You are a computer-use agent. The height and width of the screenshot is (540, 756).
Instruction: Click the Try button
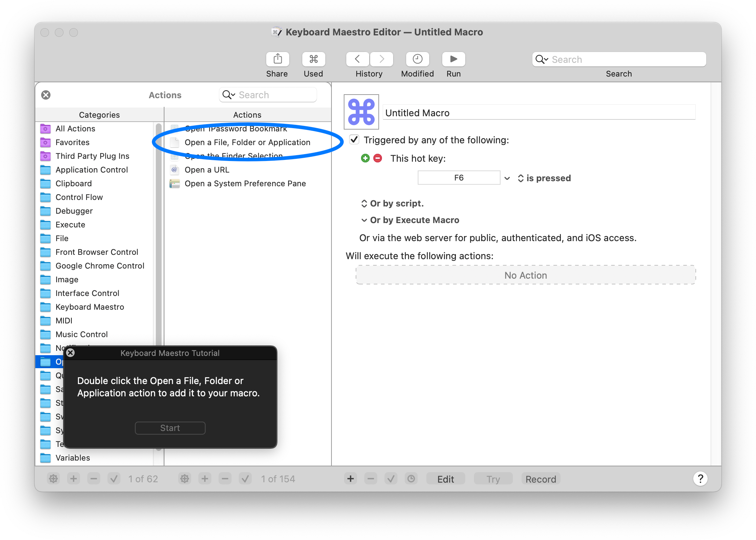point(493,479)
